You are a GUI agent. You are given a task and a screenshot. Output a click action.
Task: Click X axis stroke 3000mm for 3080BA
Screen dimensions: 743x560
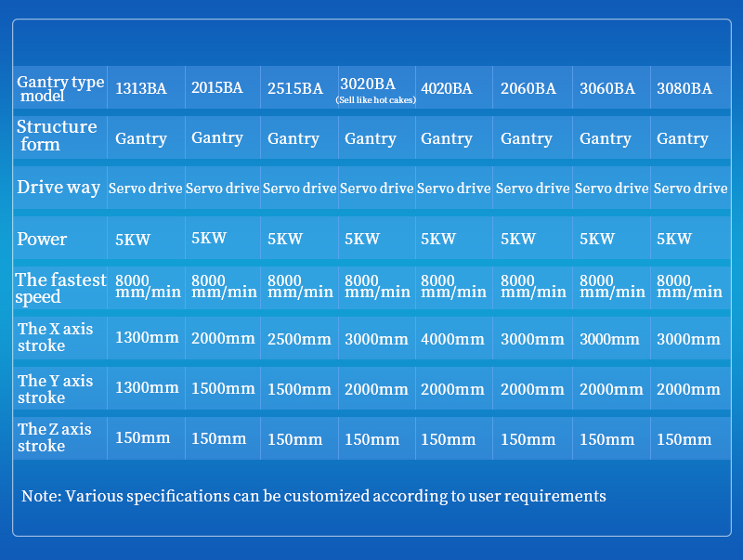tap(688, 339)
